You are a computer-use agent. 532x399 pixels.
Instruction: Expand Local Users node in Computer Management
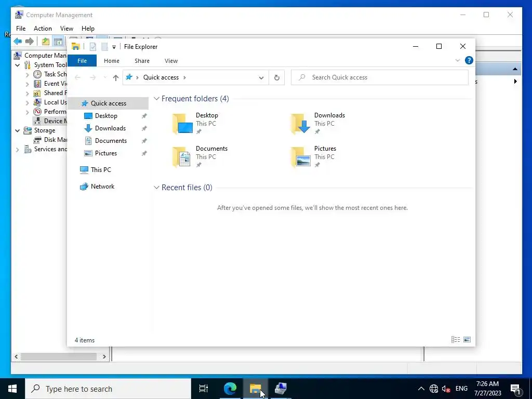(x=27, y=102)
